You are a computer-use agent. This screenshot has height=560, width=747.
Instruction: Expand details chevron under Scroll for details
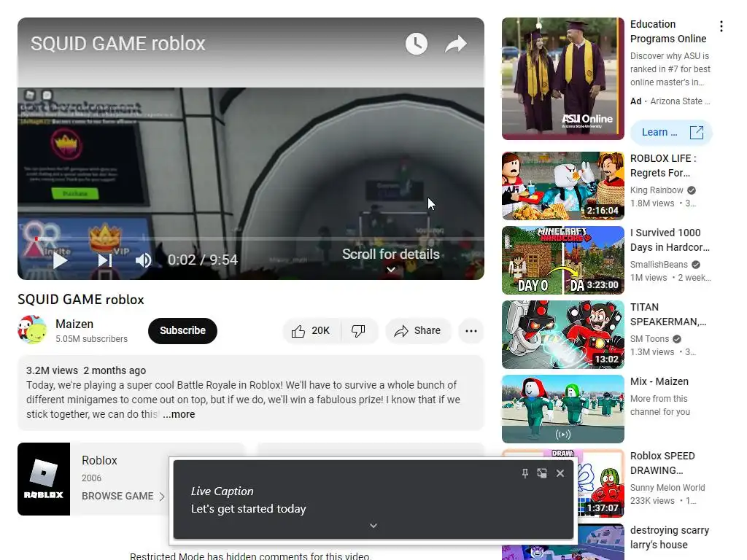pyautogui.click(x=391, y=270)
